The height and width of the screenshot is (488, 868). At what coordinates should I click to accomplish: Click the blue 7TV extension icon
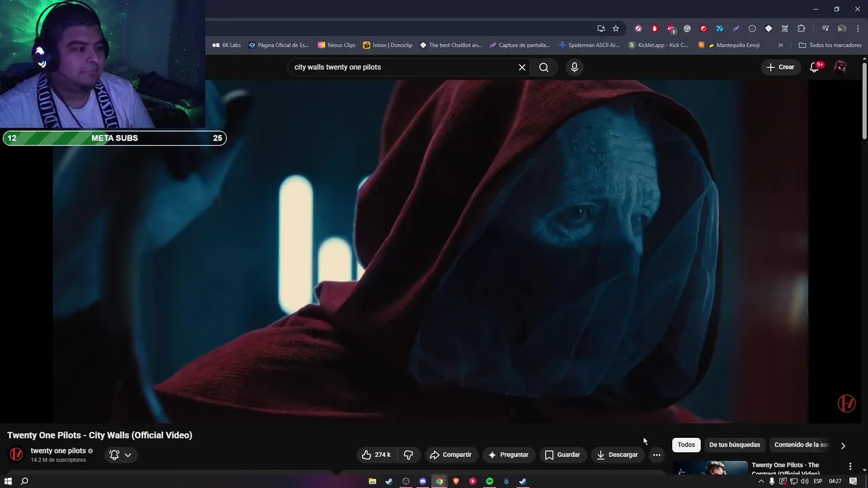point(719,28)
